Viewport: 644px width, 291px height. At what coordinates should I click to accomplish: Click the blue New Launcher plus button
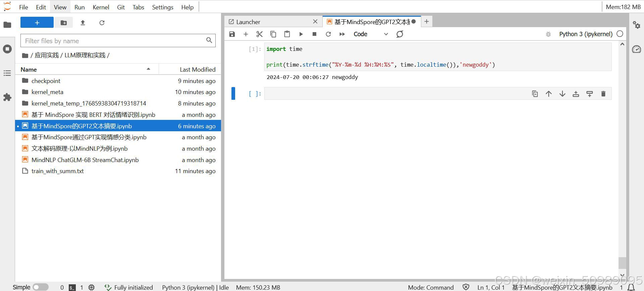coord(37,22)
